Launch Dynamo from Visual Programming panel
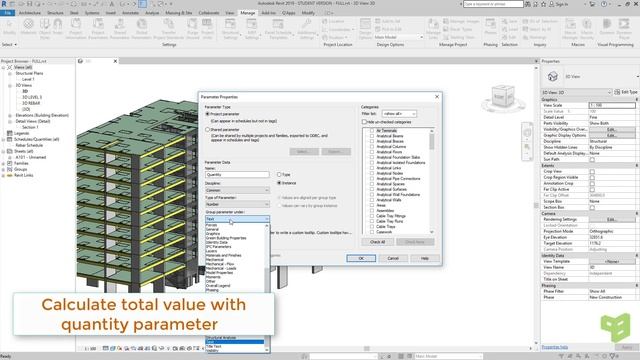 [607, 27]
